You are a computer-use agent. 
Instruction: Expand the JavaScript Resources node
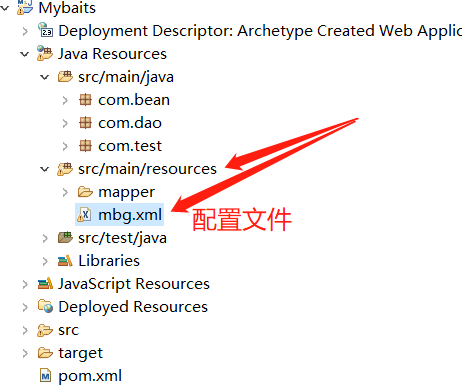(25, 284)
